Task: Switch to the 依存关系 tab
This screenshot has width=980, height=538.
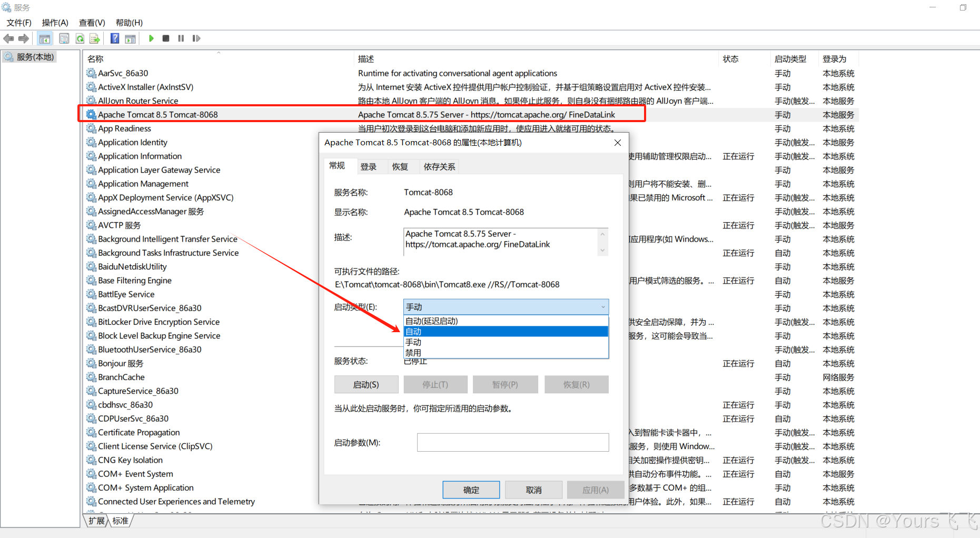Action: coord(440,167)
